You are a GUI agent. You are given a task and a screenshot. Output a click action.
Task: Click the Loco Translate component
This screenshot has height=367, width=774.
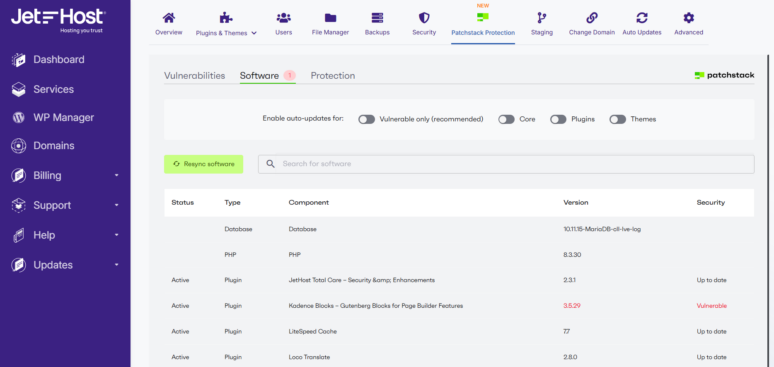click(309, 357)
